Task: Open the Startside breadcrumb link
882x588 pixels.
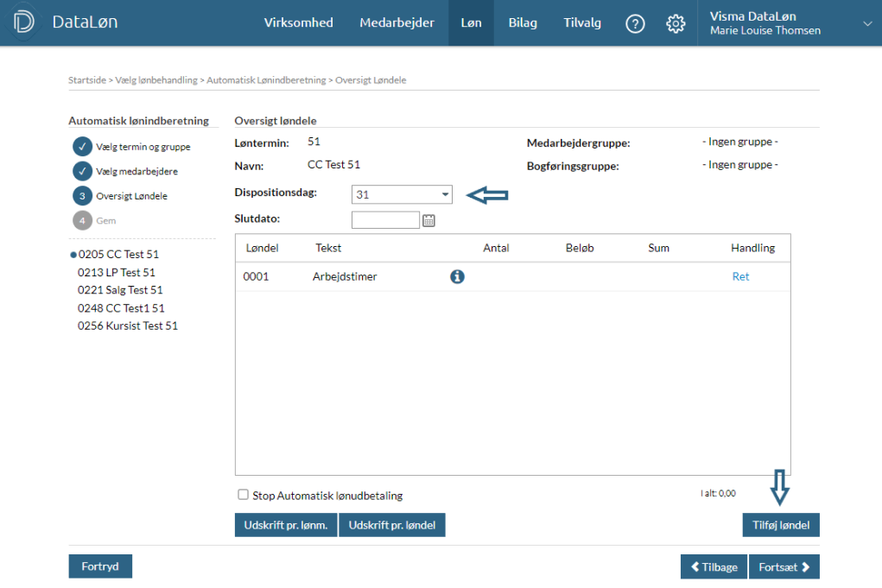Action: 87,79
